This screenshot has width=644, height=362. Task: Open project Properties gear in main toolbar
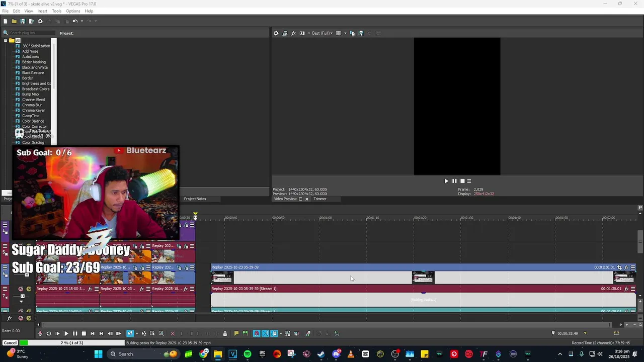(x=40, y=21)
